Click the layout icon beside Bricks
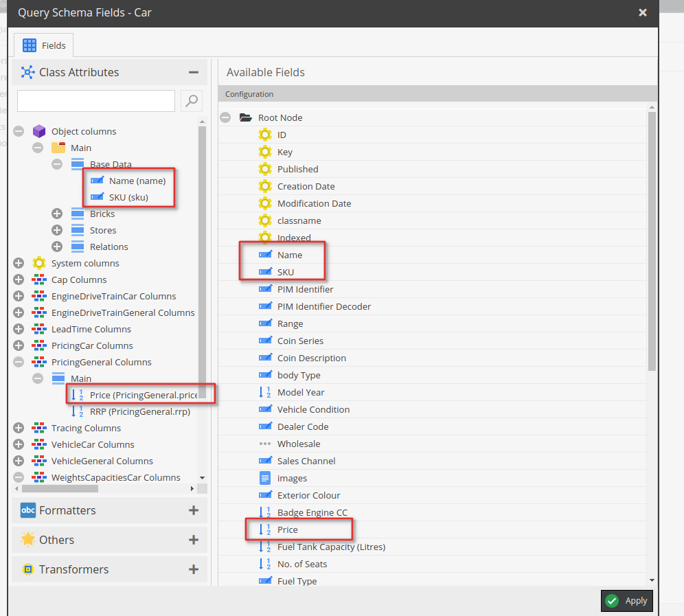Viewport: 684px width, 616px height. click(77, 214)
